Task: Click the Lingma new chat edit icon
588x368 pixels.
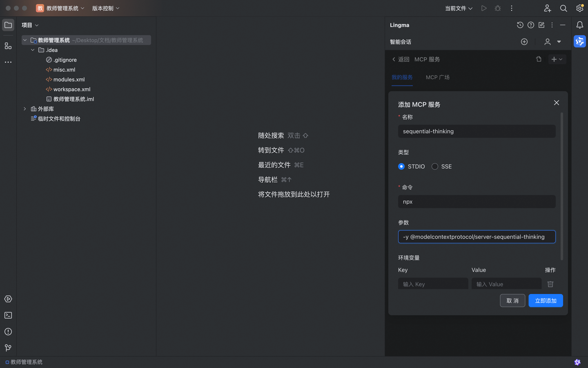Action: point(541,25)
